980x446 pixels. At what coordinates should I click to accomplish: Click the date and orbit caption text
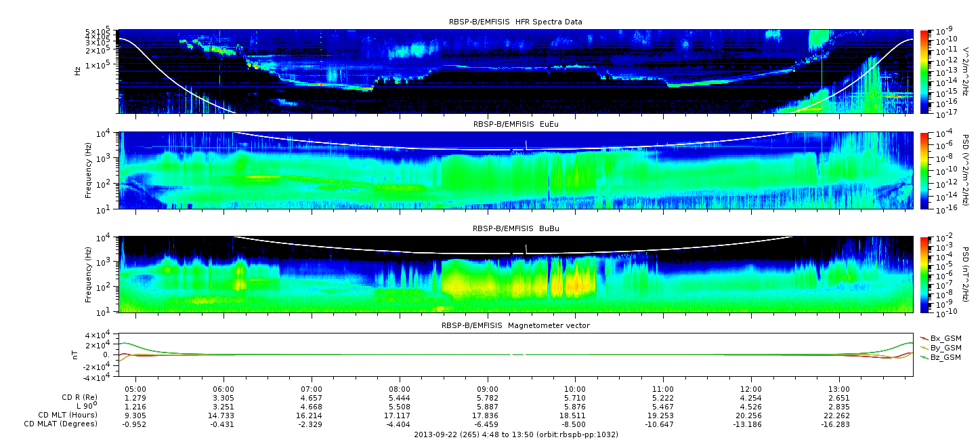pos(515,434)
